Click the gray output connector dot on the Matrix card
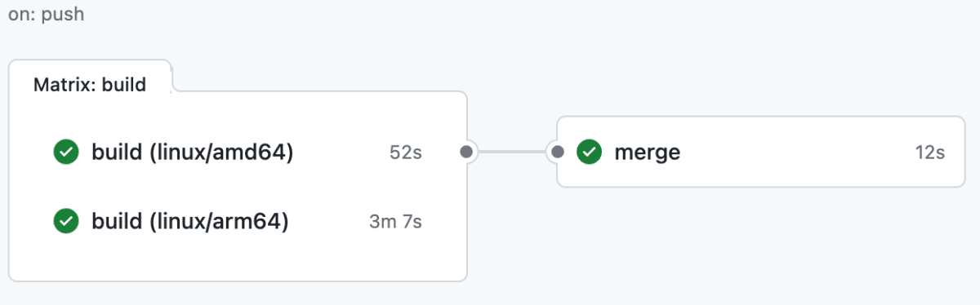The height and width of the screenshot is (305, 980). [x=466, y=152]
